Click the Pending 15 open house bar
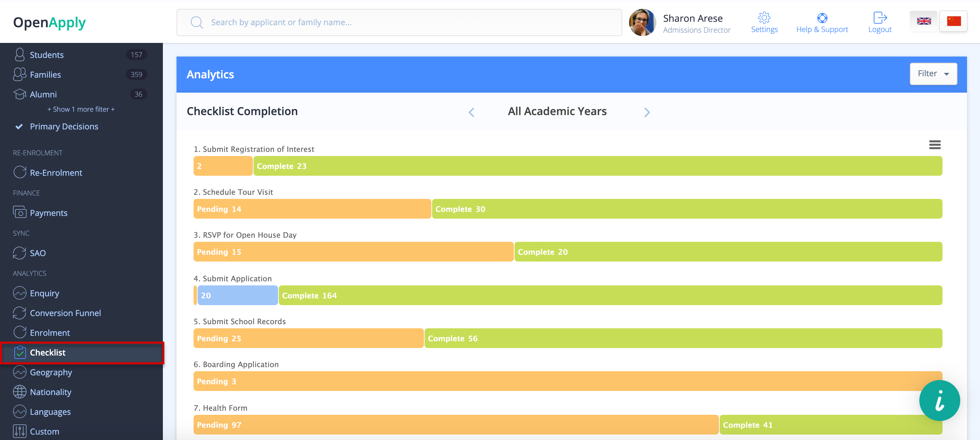 tap(353, 252)
